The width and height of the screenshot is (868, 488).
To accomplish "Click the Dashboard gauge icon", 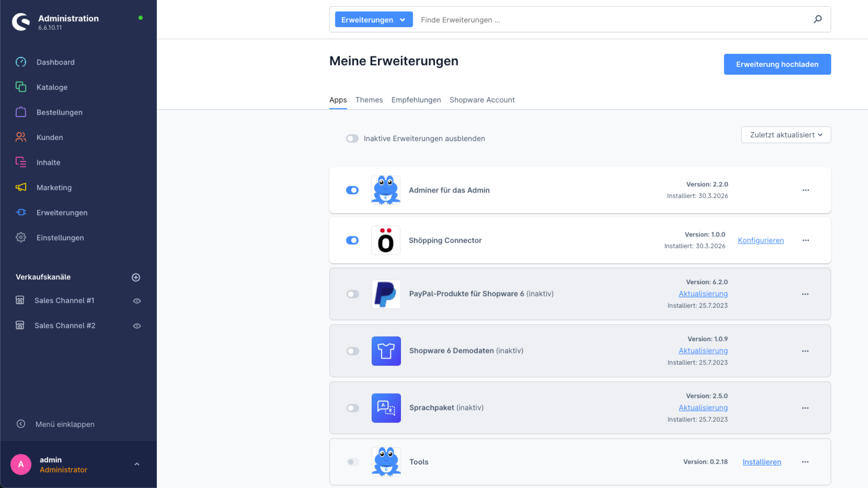I will 21,62.
